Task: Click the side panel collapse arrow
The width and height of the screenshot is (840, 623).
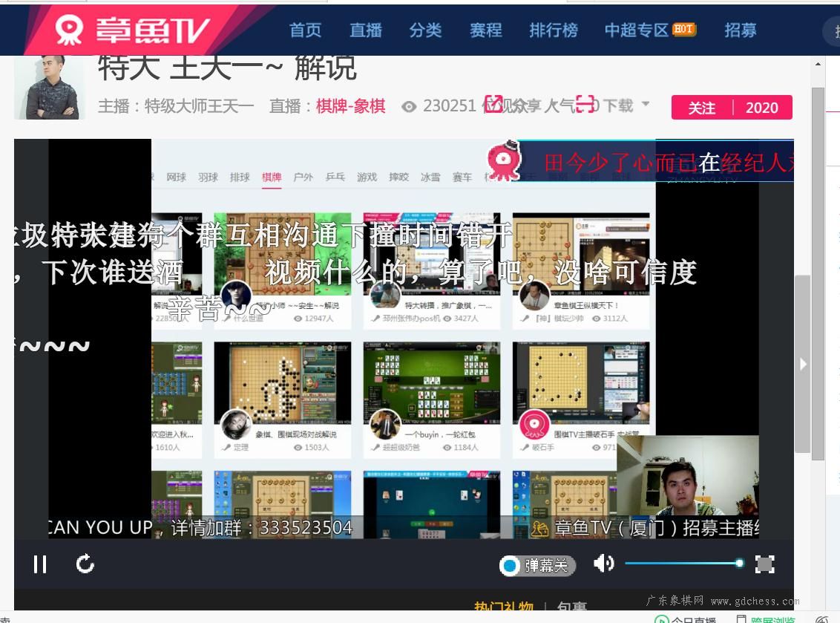Action: coord(802,364)
